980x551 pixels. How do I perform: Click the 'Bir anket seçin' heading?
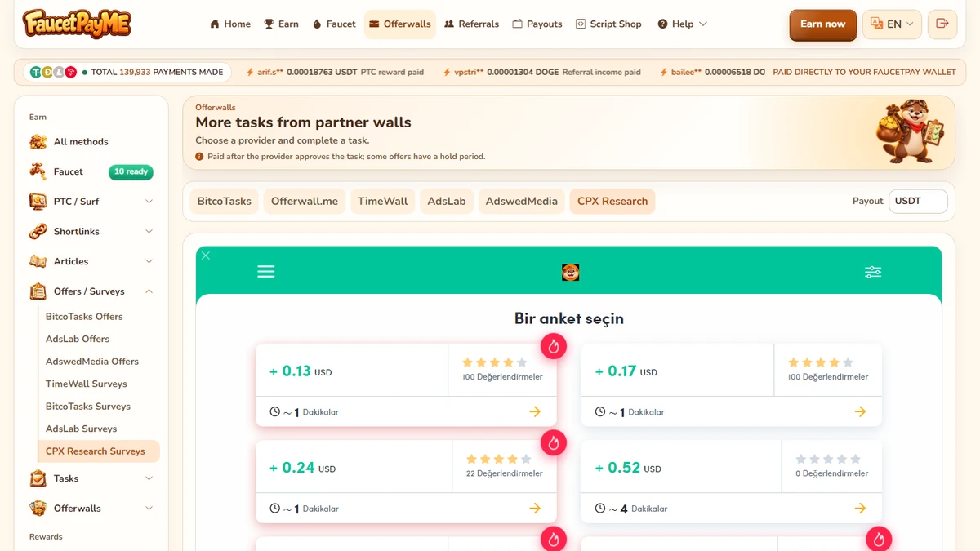click(x=569, y=318)
